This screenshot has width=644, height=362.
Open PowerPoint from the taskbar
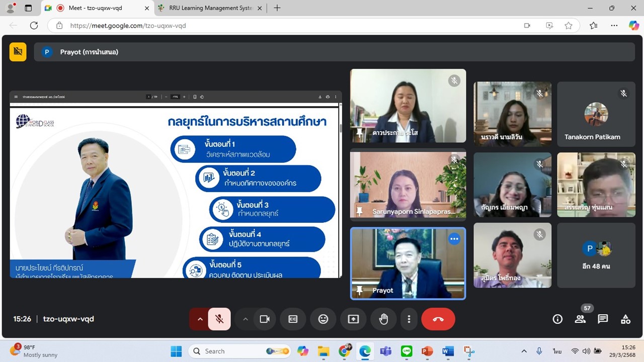(x=427, y=351)
